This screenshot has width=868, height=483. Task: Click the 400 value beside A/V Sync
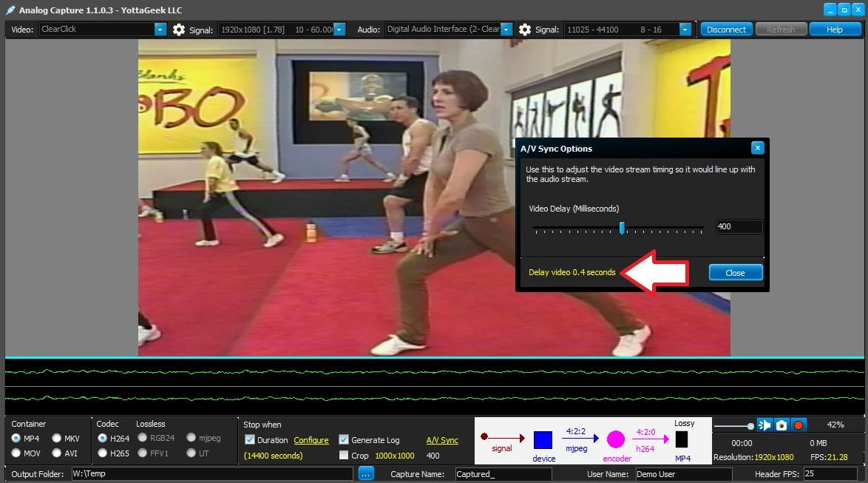pos(433,456)
